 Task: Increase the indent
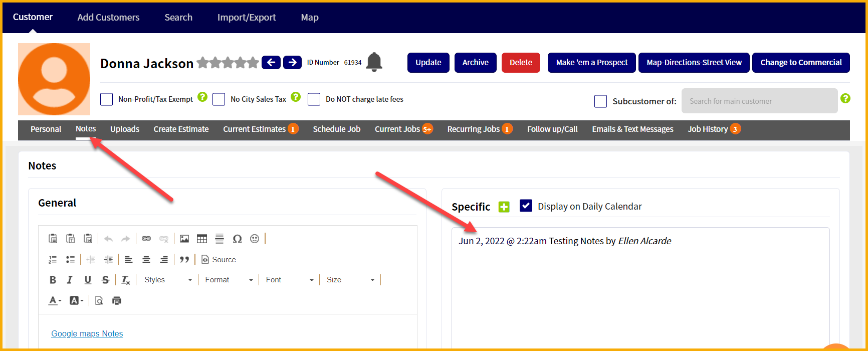click(x=108, y=259)
